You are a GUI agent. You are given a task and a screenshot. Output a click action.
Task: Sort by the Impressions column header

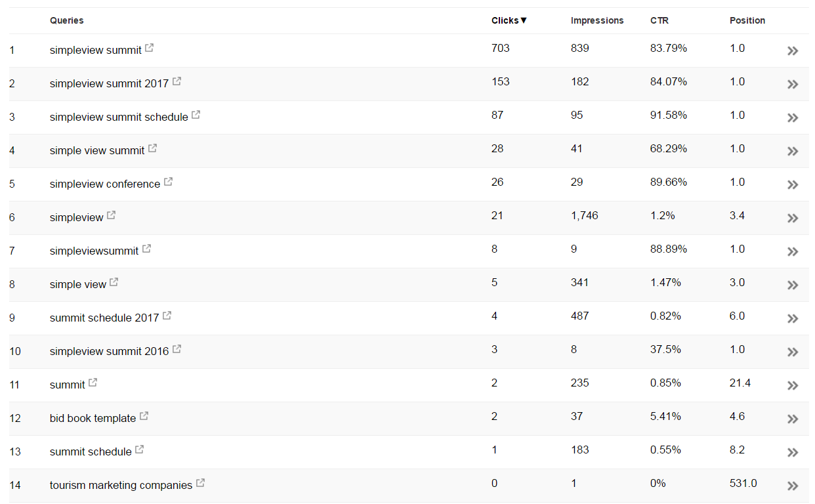point(597,20)
